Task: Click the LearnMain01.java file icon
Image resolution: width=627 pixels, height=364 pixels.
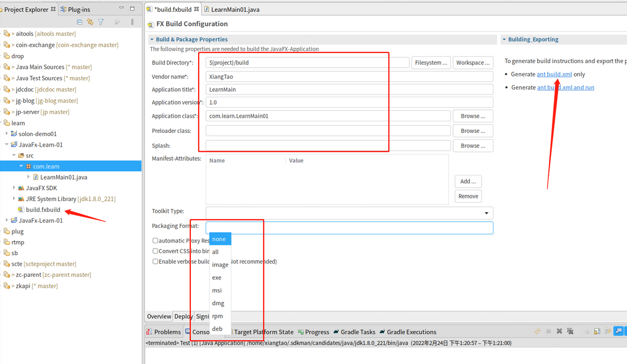Action: [x=36, y=177]
